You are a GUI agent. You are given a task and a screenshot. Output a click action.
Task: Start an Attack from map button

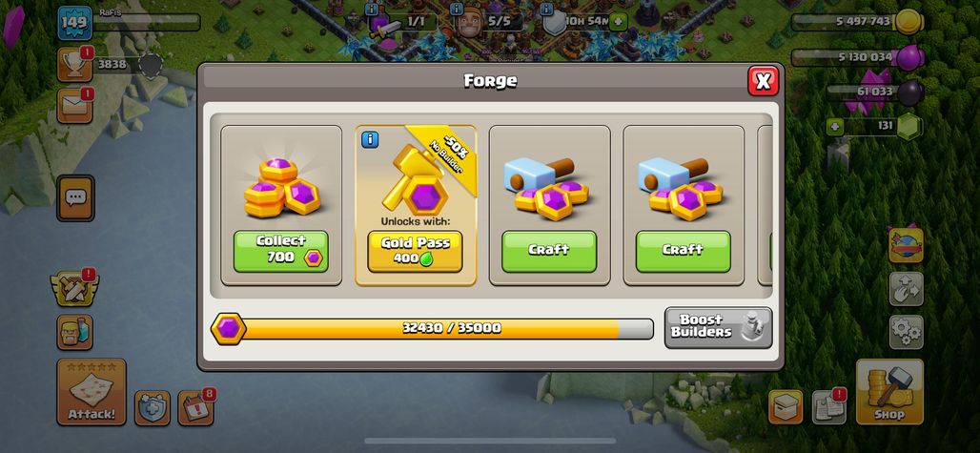[x=92, y=391]
